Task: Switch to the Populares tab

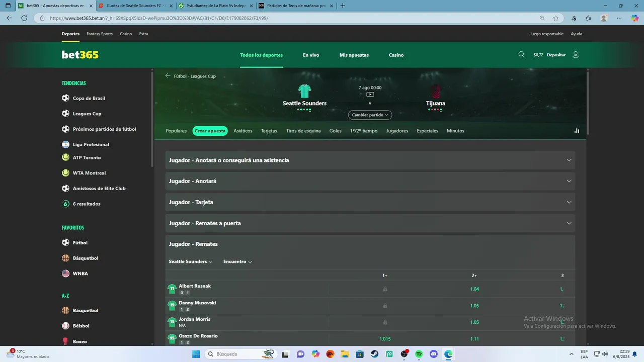Action: point(176,131)
